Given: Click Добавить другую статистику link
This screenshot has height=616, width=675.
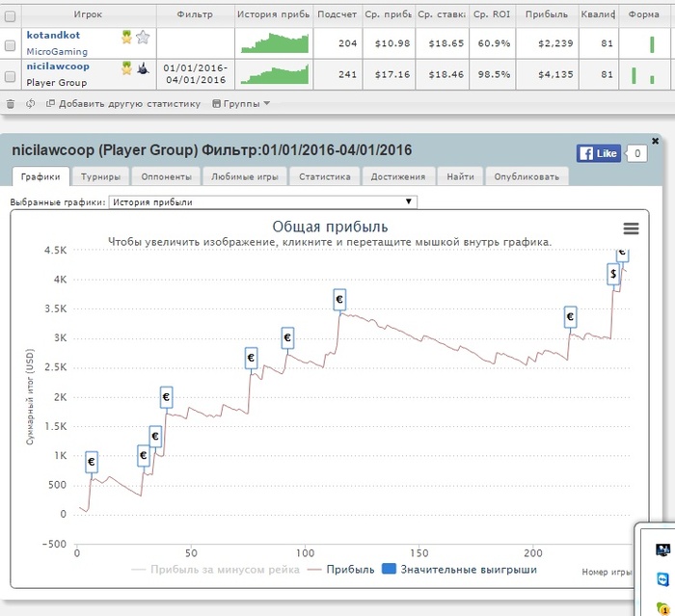Looking at the screenshot, I should click(x=124, y=104).
